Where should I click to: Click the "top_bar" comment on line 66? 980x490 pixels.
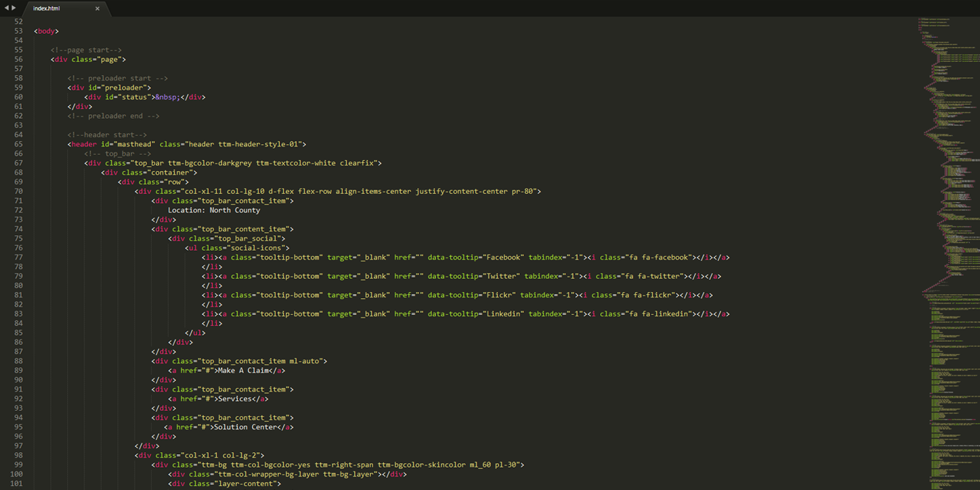(x=118, y=154)
